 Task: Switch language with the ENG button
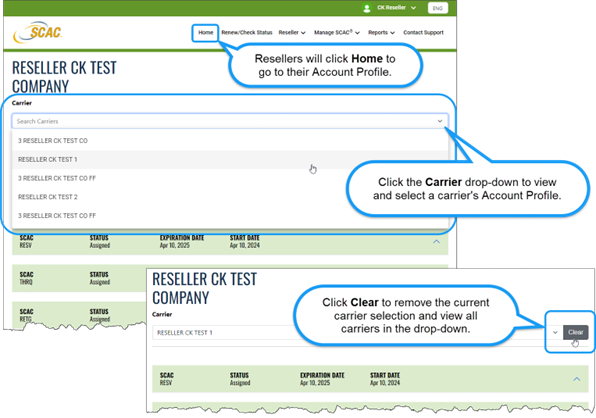437,8
